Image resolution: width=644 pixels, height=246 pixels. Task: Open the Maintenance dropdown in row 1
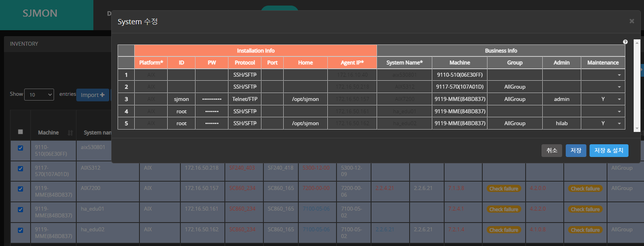click(619, 75)
